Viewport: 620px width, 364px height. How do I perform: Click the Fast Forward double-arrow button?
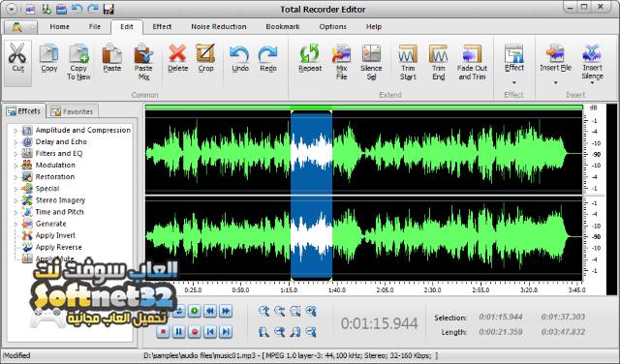click(226, 311)
